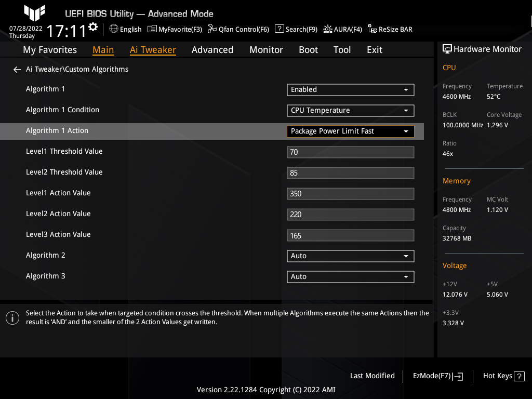Click Last Modified button
This screenshot has height=399, width=532.
pos(372,376)
